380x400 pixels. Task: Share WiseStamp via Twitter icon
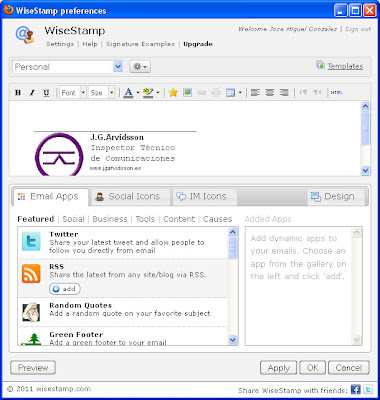[x=368, y=389]
